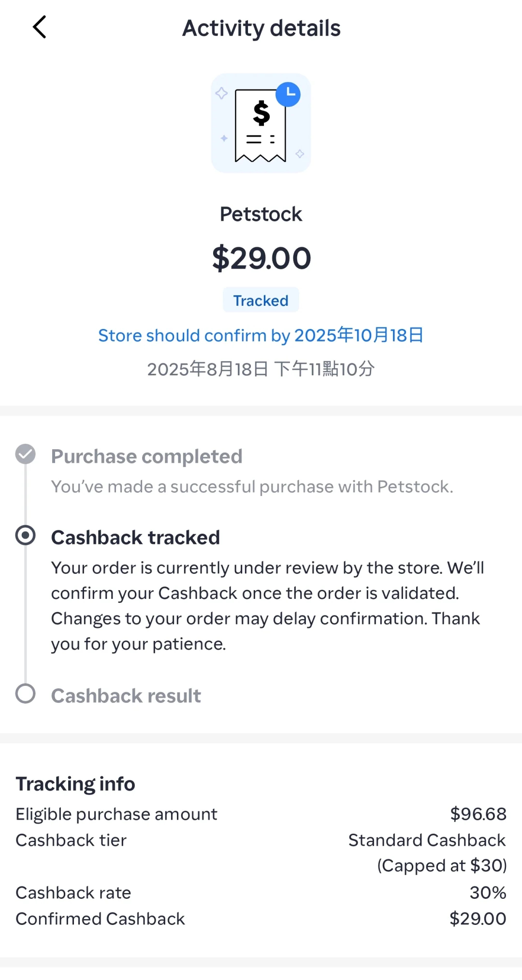522x980 pixels.
Task: Tap the Confirmed Cashback row label
Action: click(x=100, y=919)
